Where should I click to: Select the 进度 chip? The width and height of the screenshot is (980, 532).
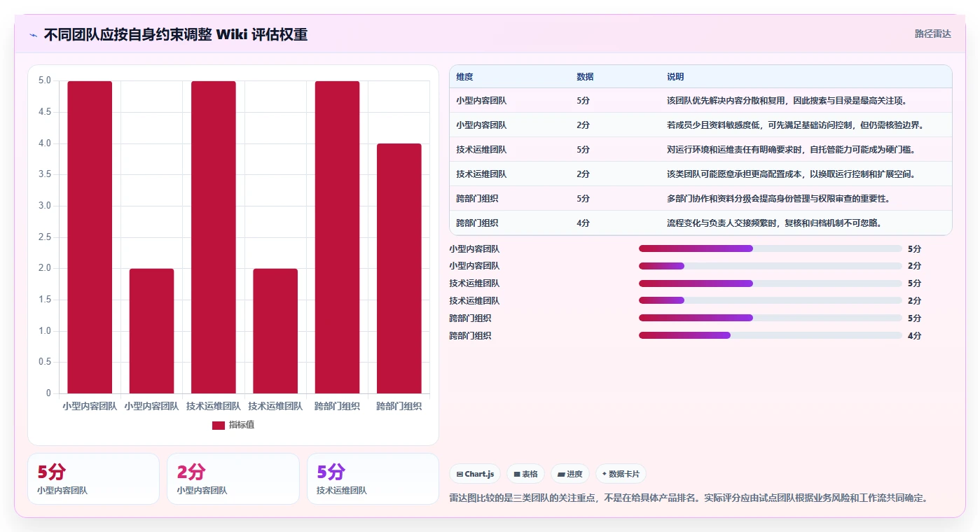[570, 474]
